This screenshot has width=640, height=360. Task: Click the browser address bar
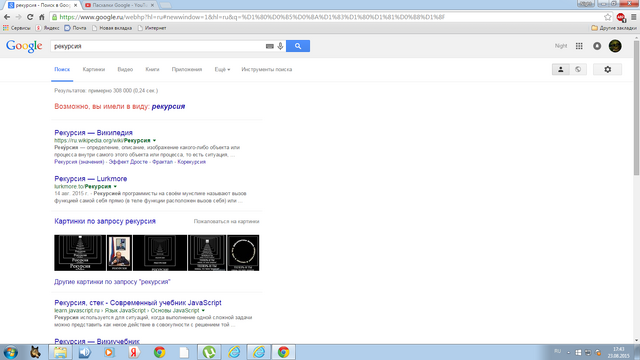pyautogui.click(x=327, y=17)
